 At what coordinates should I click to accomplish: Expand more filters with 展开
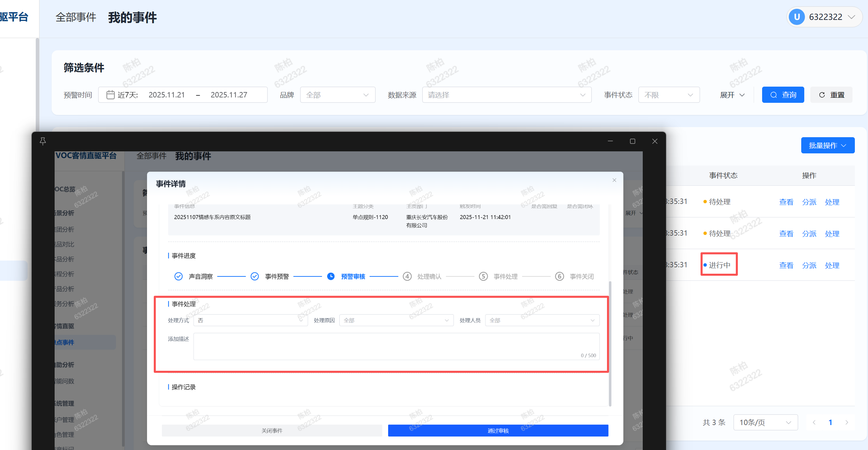click(732, 95)
